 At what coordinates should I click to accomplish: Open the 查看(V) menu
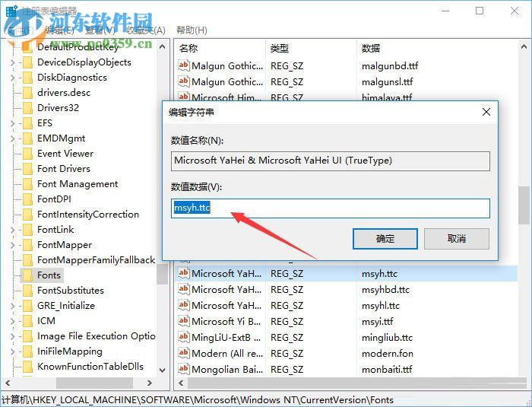click(x=100, y=30)
